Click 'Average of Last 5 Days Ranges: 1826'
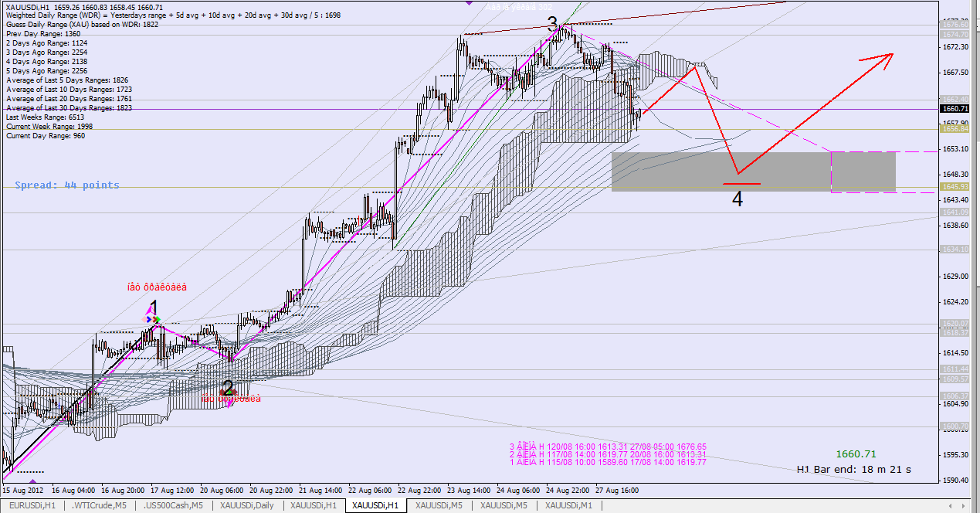This screenshot has width=980, height=513. pos(67,80)
